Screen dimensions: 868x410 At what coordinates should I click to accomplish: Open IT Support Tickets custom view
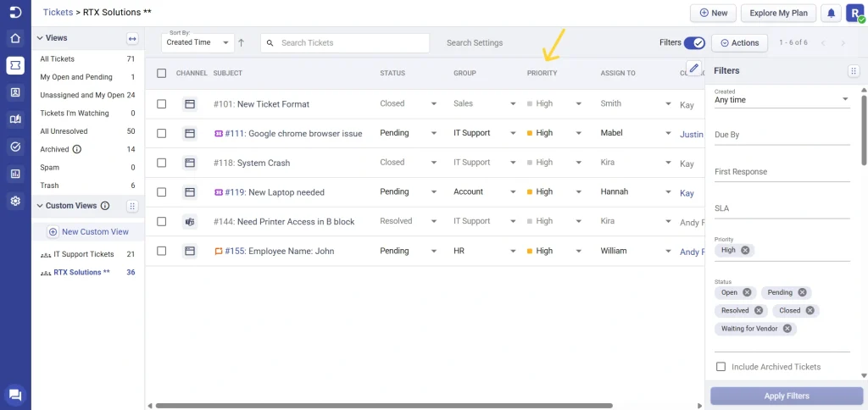pyautogui.click(x=87, y=254)
